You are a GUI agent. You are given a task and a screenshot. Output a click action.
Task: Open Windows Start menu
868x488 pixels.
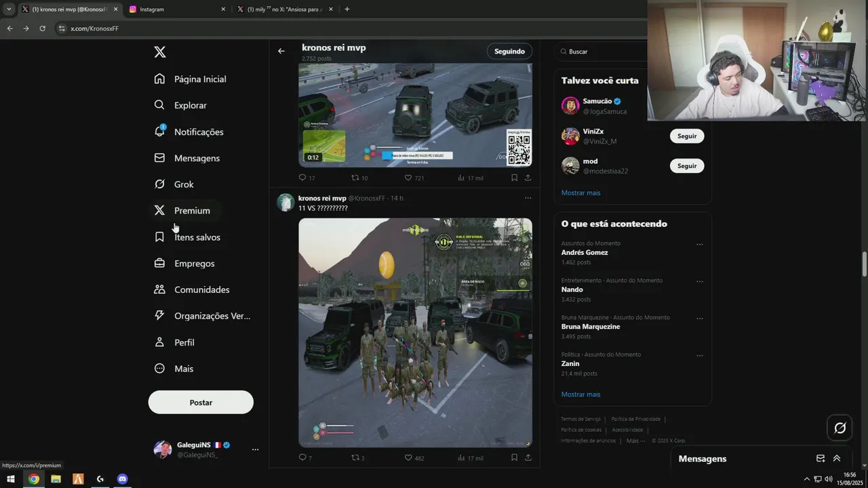pos(11,479)
